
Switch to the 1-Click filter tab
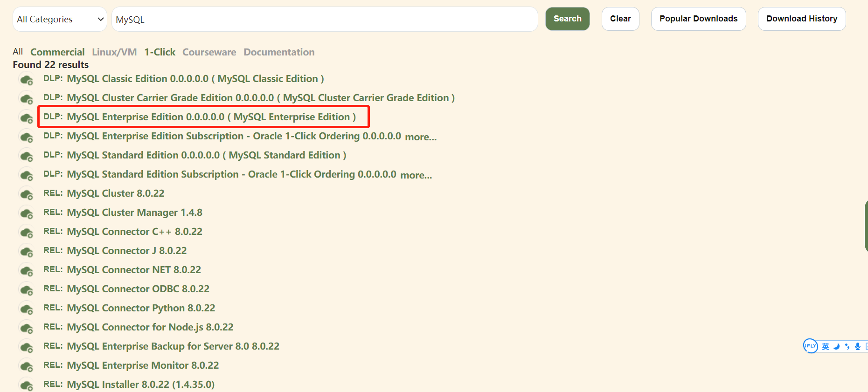[x=160, y=52]
